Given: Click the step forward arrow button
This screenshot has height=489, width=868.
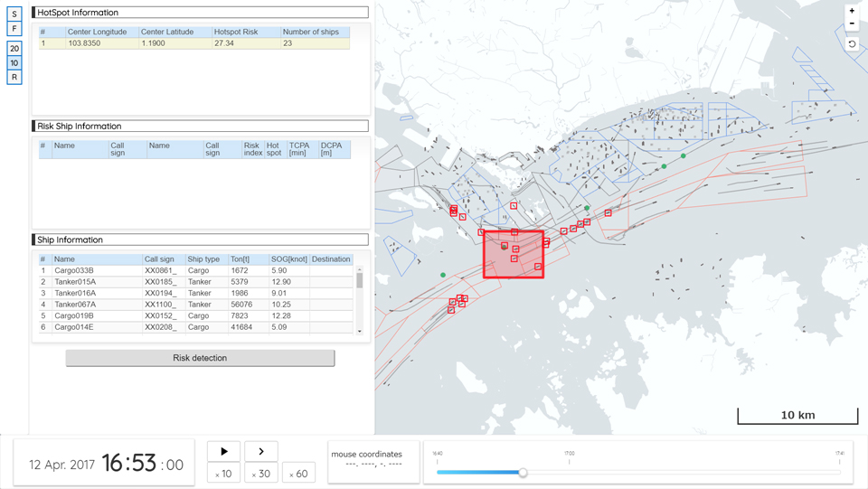Looking at the screenshot, I should click(261, 451).
